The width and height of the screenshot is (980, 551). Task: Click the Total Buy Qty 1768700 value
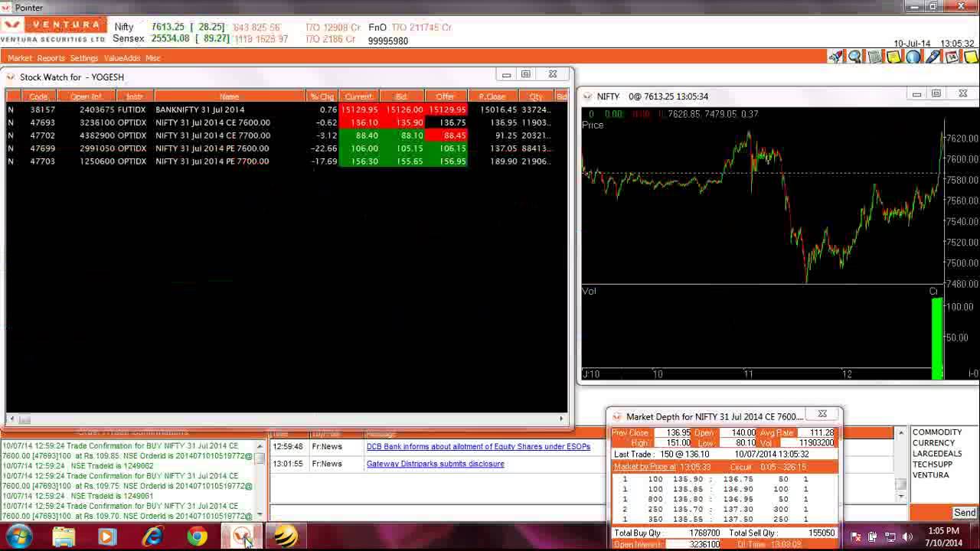(704, 533)
